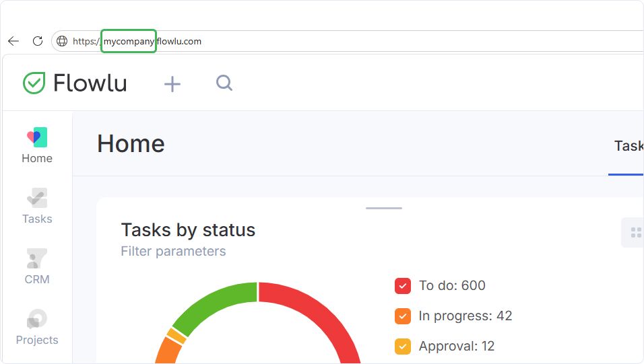
Task: Click the browser back arrow
Action: coord(13,41)
